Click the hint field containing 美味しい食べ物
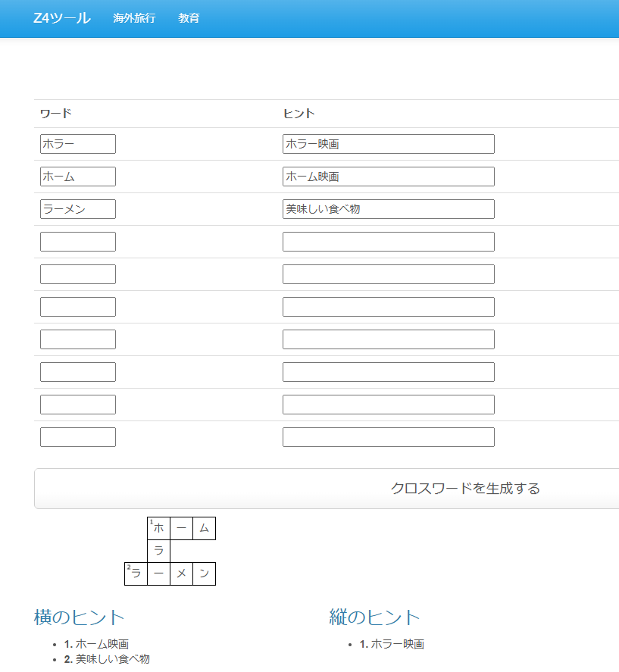 388,208
